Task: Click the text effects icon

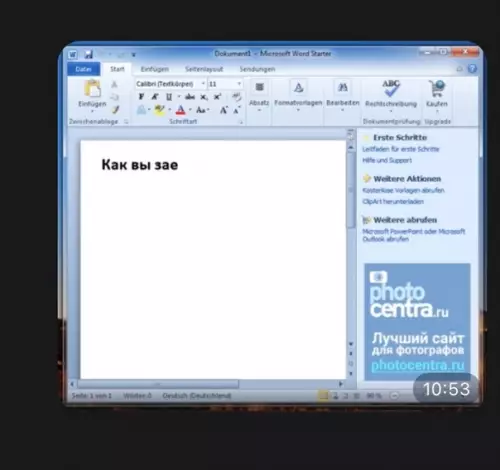Action: pos(141,110)
